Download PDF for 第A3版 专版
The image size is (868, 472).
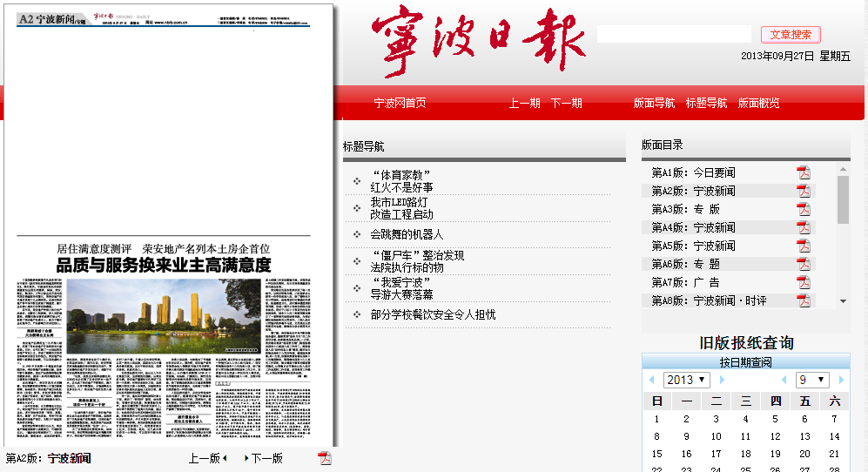[x=803, y=209]
